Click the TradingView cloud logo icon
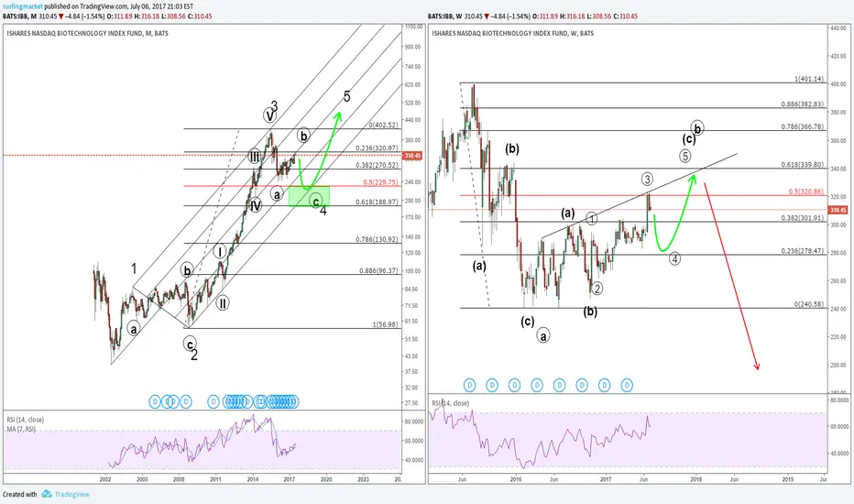 pos(47,494)
